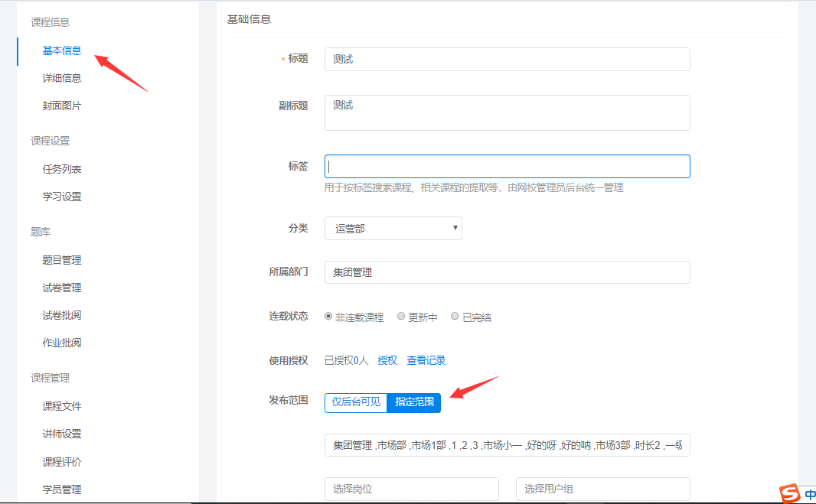The image size is (816, 504).
Task: Click the 课程管理 section label
Action: 50,378
